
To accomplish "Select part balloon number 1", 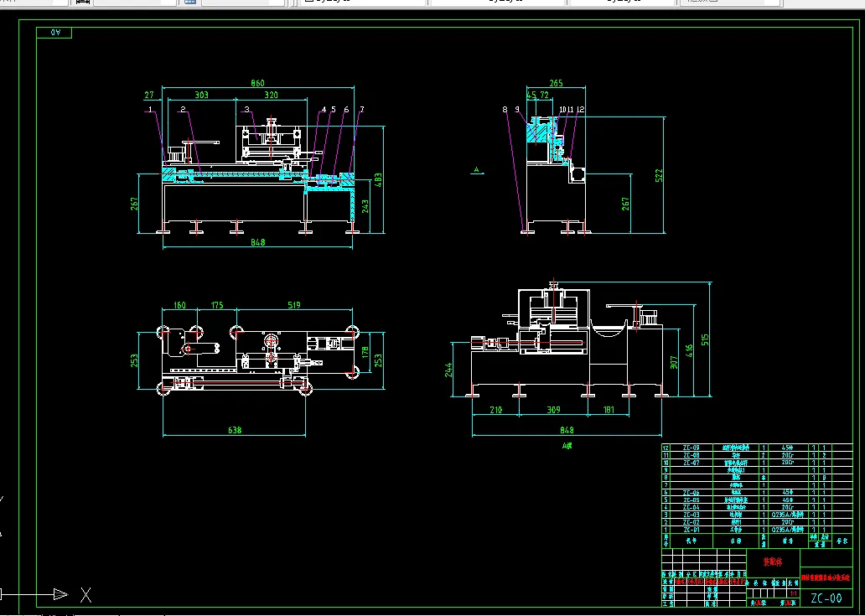I will click(x=150, y=109).
